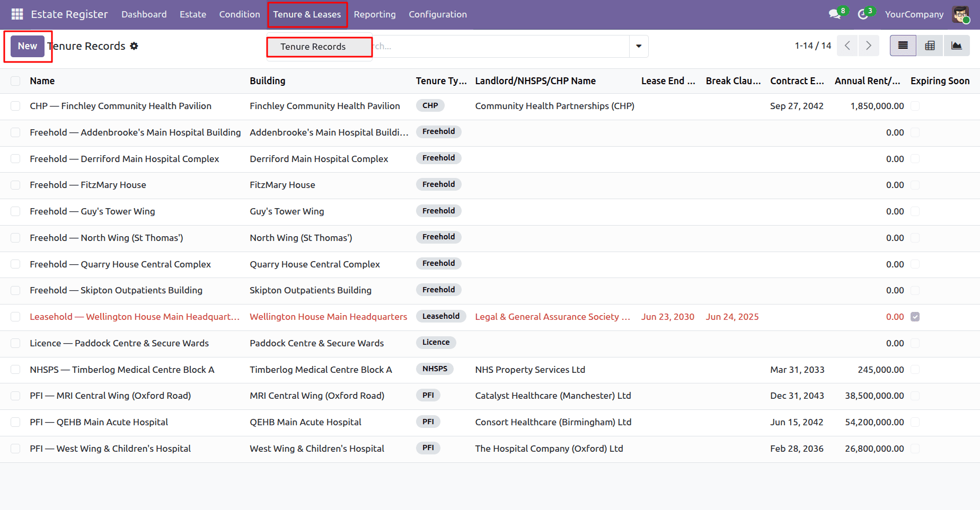This screenshot has height=510, width=980.
Task: Click Quarry House Central Complex building cell
Action: (315, 264)
